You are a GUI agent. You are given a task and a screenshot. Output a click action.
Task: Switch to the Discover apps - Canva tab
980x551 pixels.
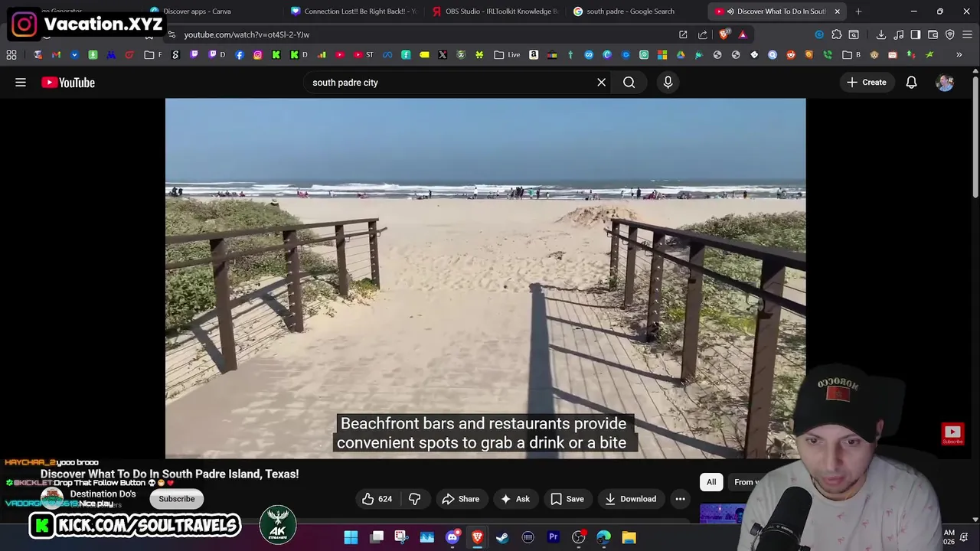[197, 11]
